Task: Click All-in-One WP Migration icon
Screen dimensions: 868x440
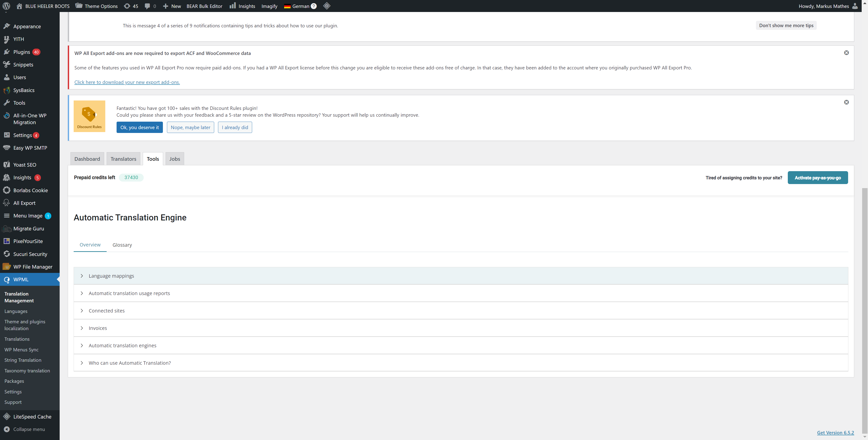Action: pos(7,116)
